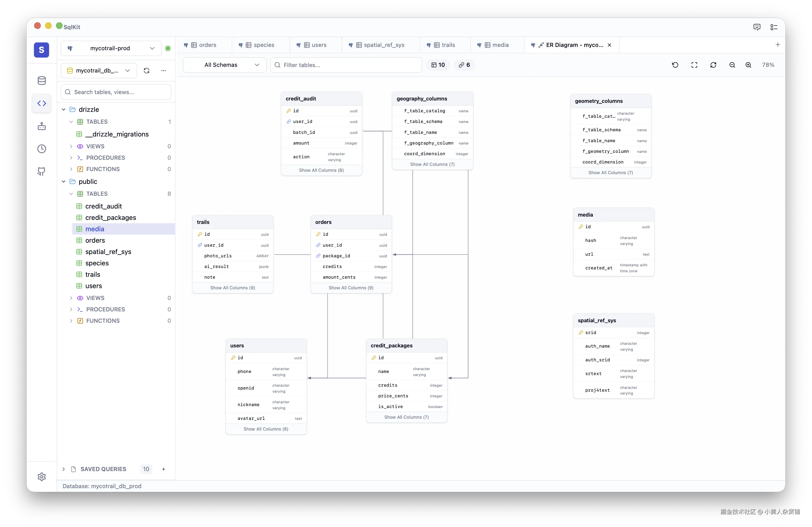Open the feedback chat icon in title bar
Viewport: 812px width, 527px height.
[x=757, y=27]
